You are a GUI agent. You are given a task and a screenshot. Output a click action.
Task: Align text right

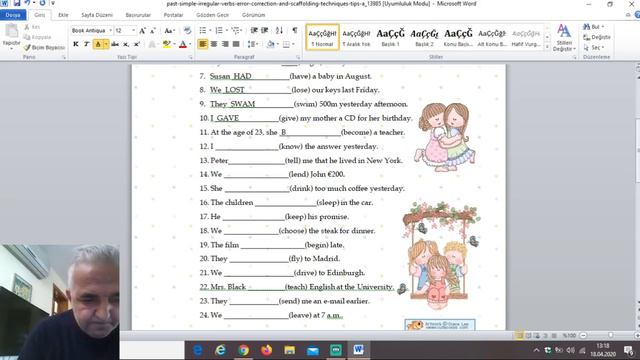[225, 44]
